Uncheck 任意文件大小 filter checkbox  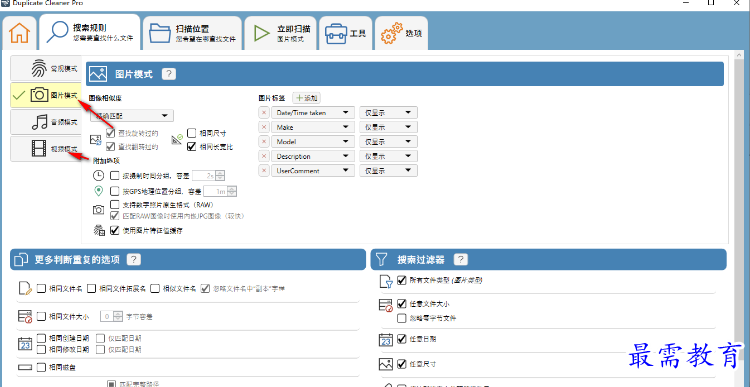tap(402, 304)
